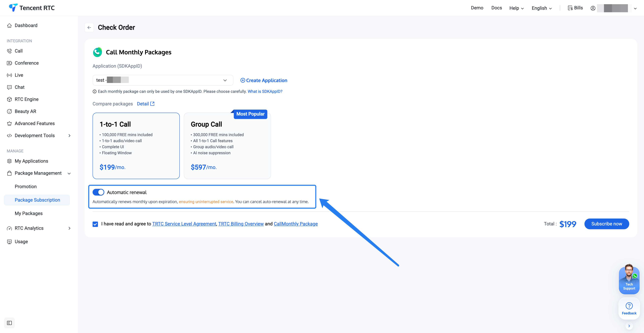Select the Group Call package card
Viewport: 644px width, 333px height.
point(227,146)
